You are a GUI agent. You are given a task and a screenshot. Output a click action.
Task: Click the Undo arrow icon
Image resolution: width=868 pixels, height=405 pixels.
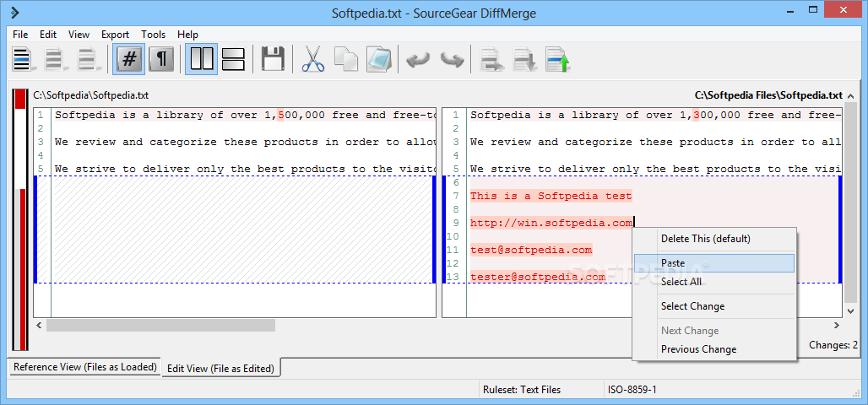pos(419,59)
